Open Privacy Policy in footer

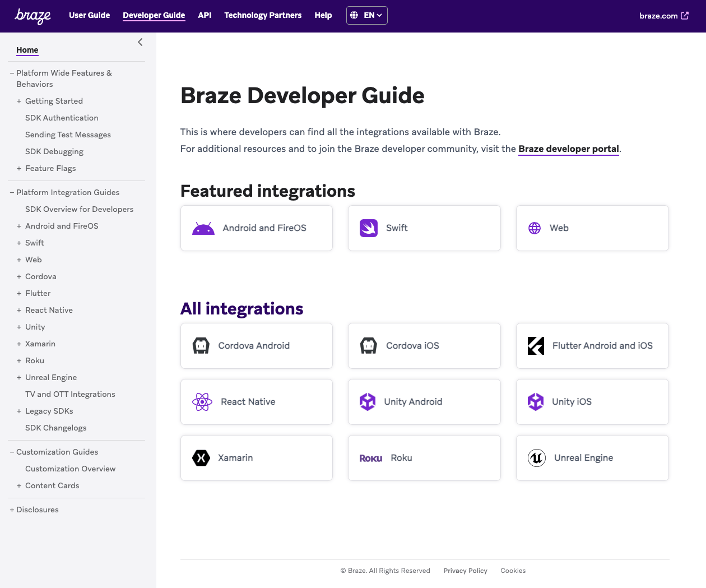(x=466, y=571)
